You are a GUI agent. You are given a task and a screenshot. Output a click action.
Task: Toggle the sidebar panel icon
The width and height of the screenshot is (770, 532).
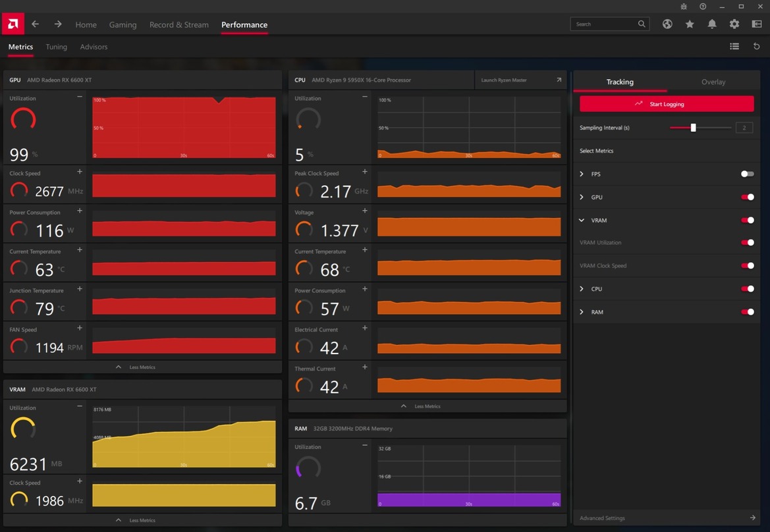click(x=757, y=24)
